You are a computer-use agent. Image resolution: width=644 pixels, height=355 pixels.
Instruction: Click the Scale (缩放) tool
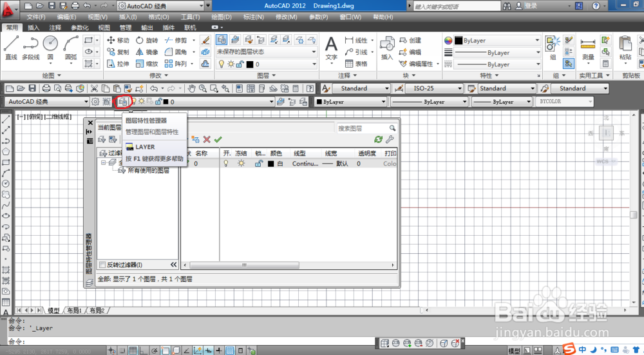(147, 64)
